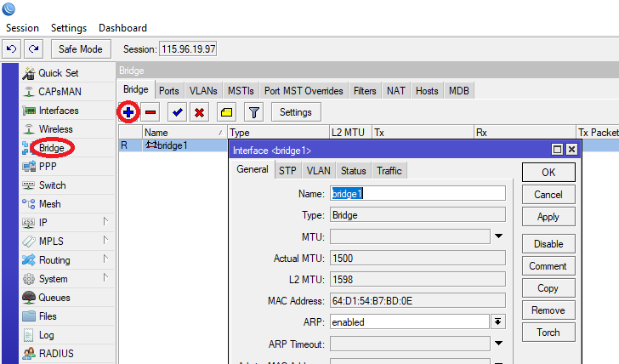Remove selected bridge with minus icon
Screen dimensions: 619x364
point(150,112)
